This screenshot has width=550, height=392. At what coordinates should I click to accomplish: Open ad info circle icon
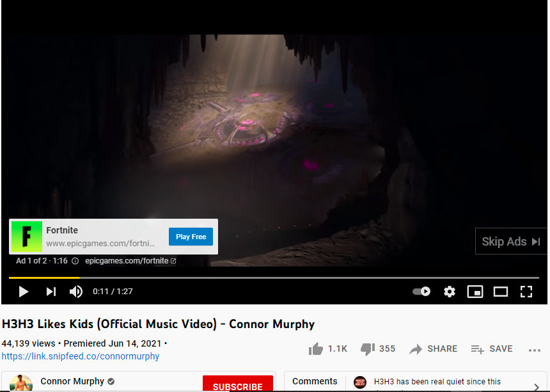click(75, 261)
